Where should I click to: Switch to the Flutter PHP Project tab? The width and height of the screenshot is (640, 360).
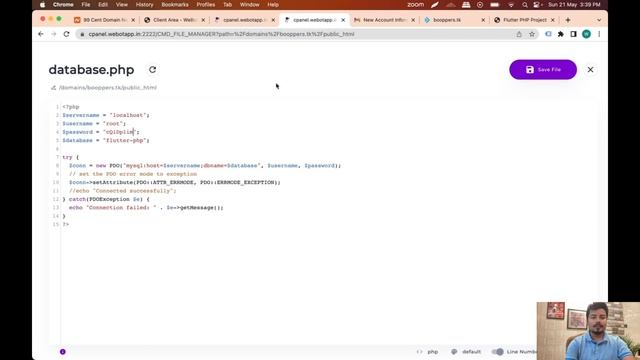point(524,20)
